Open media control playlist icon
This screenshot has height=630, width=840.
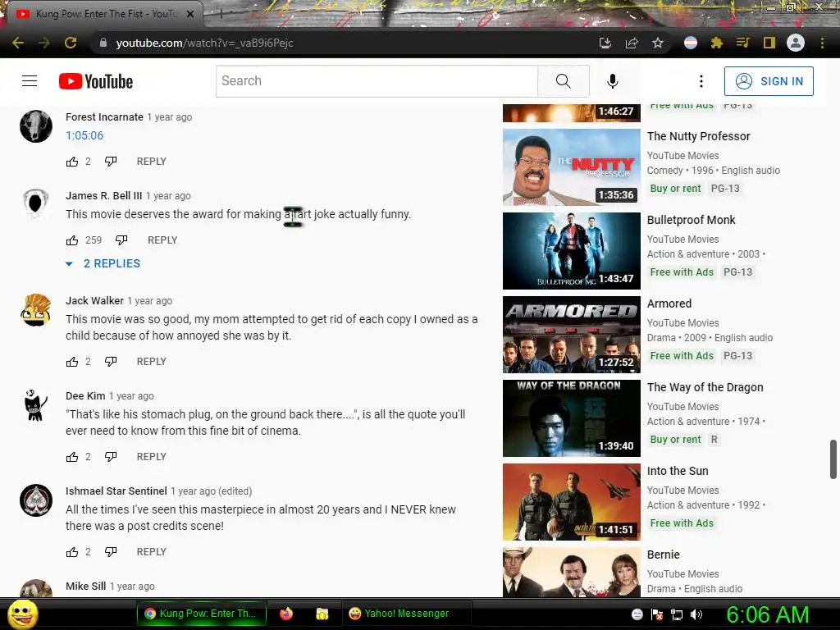click(742, 43)
